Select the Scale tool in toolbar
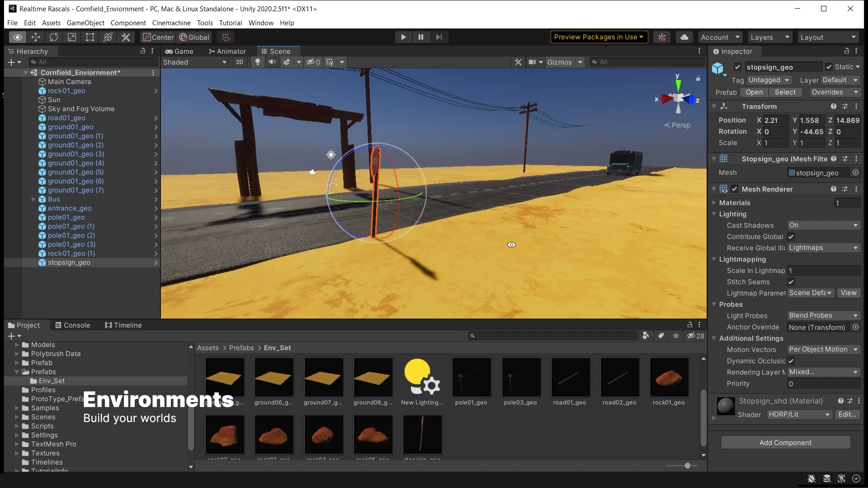 coord(72,37)
